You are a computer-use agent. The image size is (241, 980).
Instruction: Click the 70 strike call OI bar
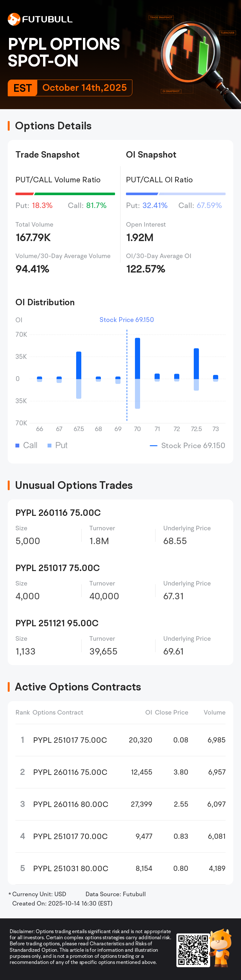click(138, 358)
